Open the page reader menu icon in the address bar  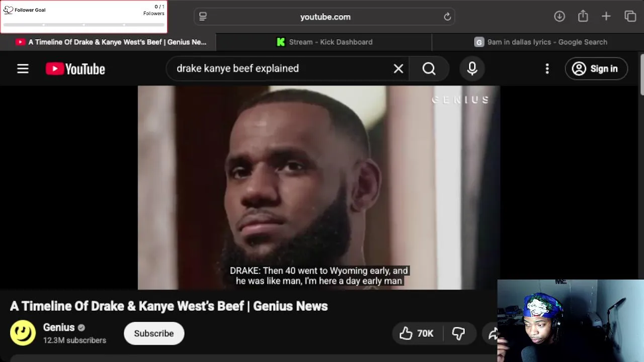click(203, 17)
